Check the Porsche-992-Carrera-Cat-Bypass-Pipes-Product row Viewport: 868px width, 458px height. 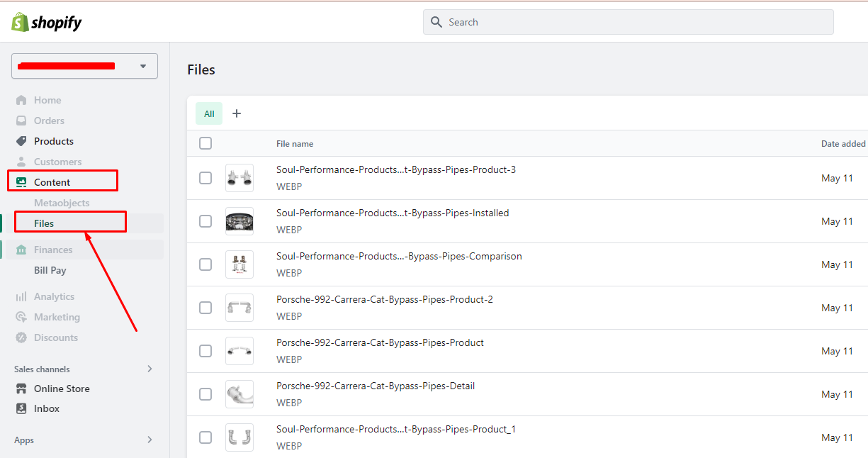pyautogui.click(x=205, y=351)
